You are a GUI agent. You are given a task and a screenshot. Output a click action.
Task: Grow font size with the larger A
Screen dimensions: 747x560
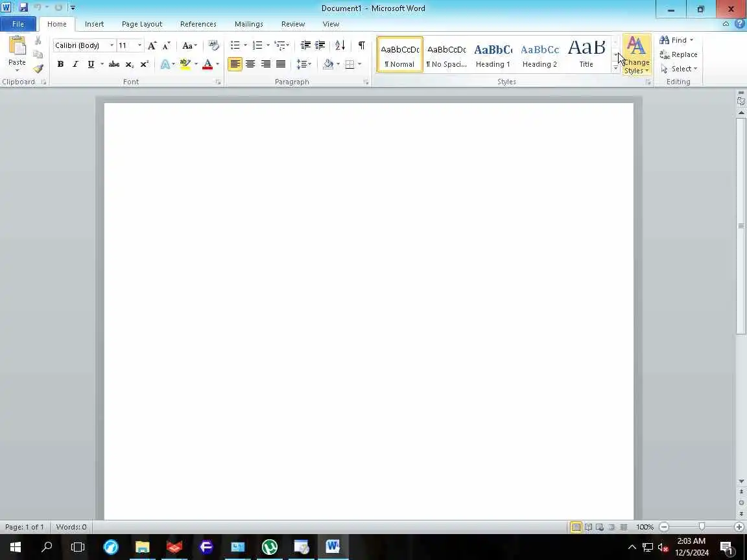point(152,46)
